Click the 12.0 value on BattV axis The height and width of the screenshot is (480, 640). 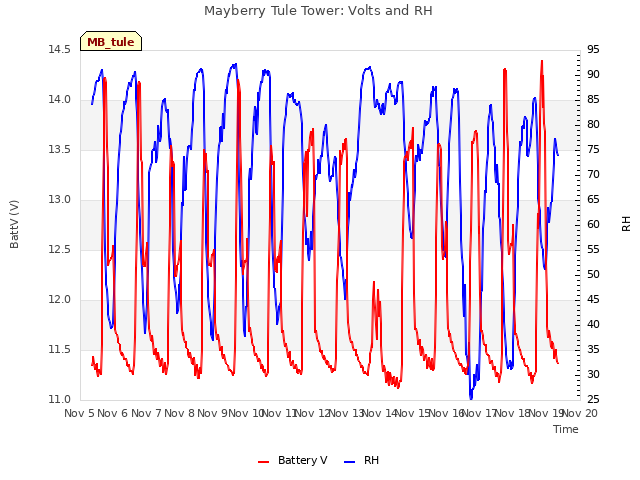point(60,300)
